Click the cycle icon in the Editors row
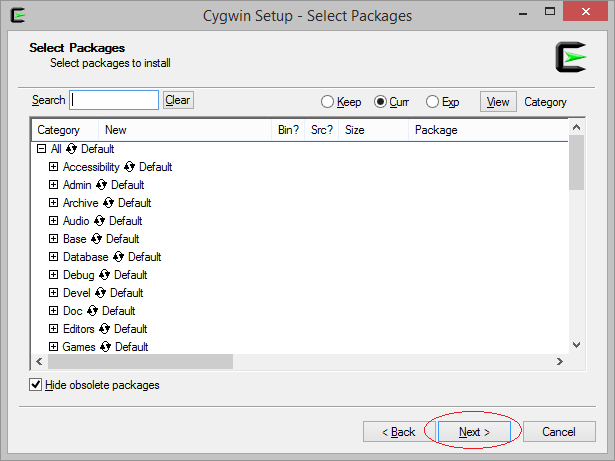 pyautogui.click(x=104, y=329)
